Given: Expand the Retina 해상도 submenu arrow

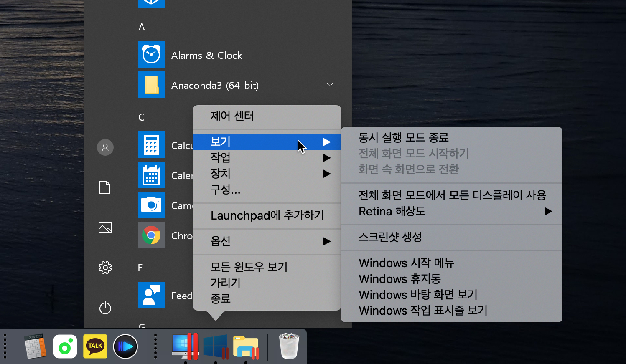Looking at the screenshot, I should [548, 211].
